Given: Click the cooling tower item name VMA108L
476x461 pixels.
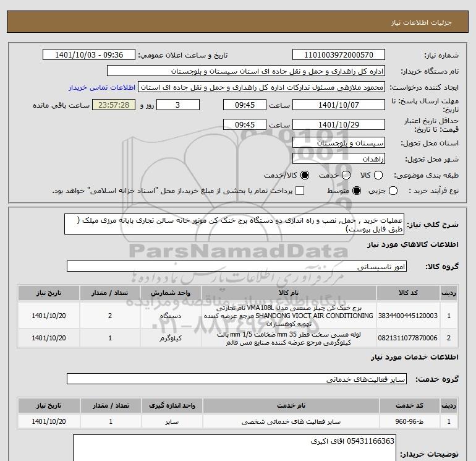Looking at the screenshot, I should pos(289,316).
